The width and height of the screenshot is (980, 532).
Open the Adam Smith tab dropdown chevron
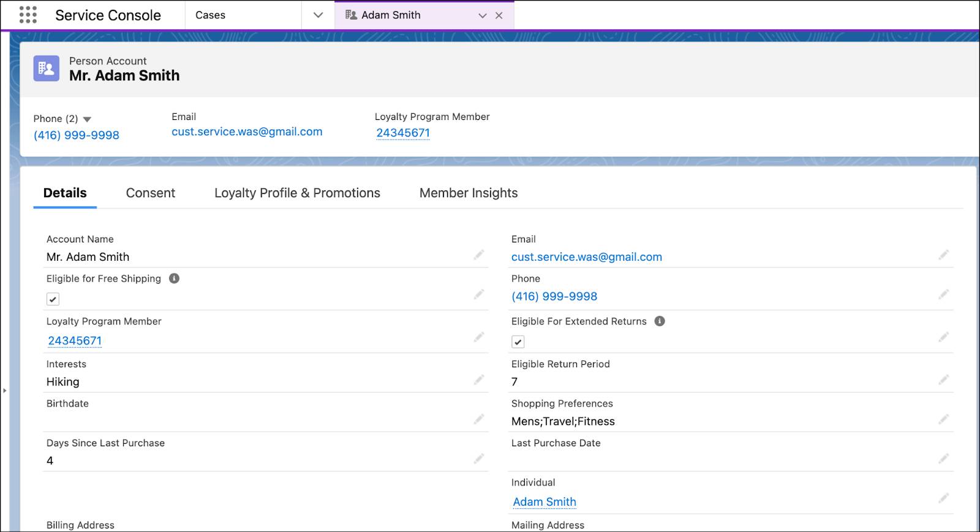click(x=483, y=15)
